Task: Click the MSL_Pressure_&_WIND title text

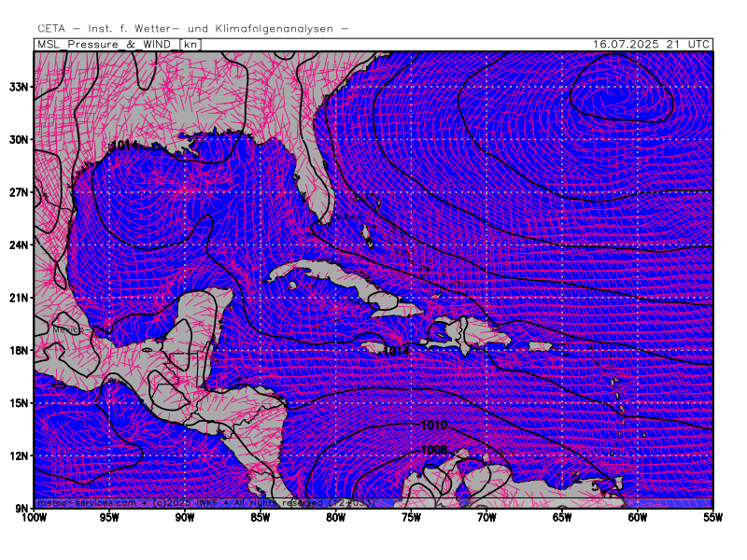Action: click(x=104, y=44)
